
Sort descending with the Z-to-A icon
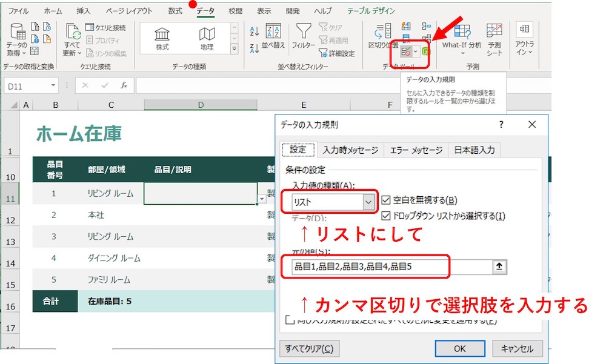pyautogui.click(x=254, y=48)
